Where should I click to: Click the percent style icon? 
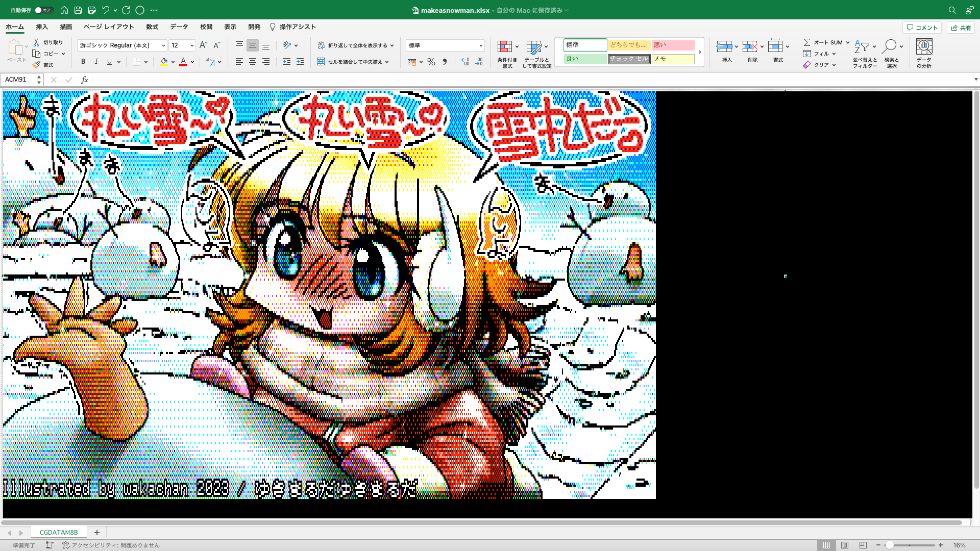(x=431, y=62)
